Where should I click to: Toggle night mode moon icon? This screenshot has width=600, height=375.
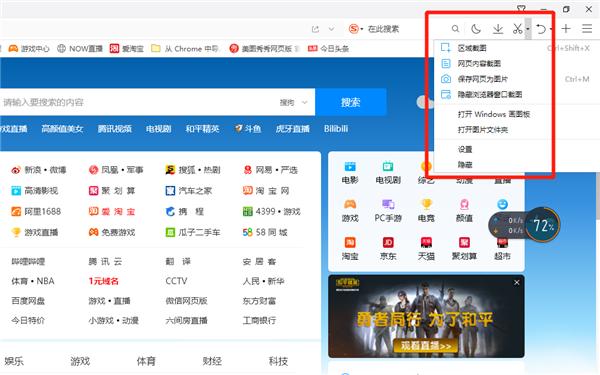(476, 29)
